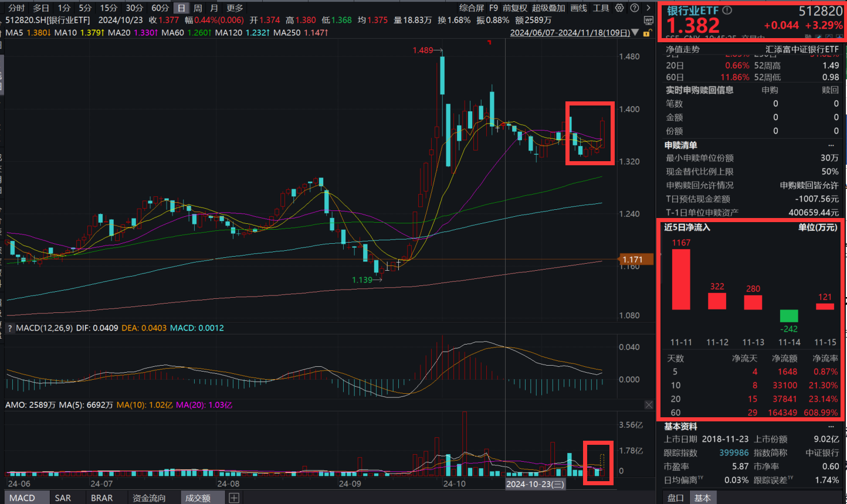Select the BRAR indicator tab
Screen dimensions: 847x504
(101, 498)
